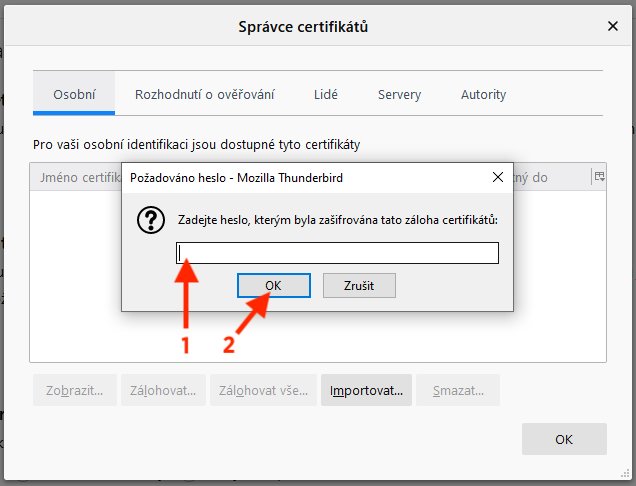Focus the backup password input field
Viewport: 636px width, 486px height.
click(337, 253)
